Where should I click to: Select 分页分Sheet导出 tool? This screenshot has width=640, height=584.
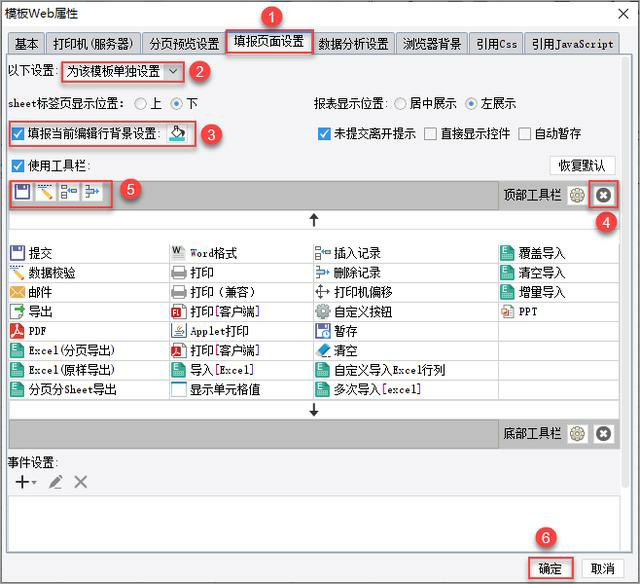click(63, 389)
